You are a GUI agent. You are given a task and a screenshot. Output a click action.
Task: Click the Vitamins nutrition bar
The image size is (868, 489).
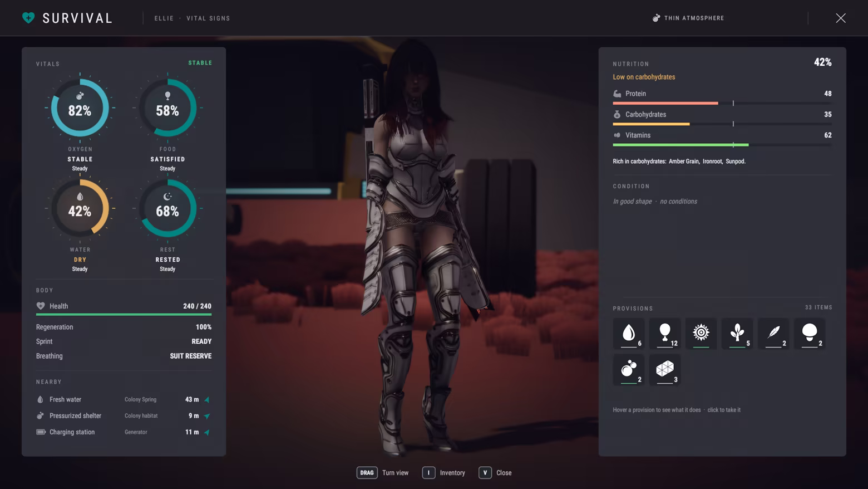(722, 144)
